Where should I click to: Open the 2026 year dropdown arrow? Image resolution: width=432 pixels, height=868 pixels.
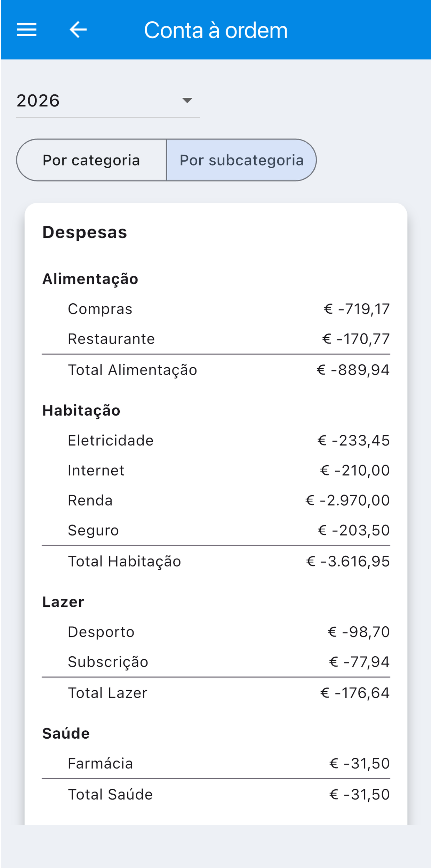[187, 101]
